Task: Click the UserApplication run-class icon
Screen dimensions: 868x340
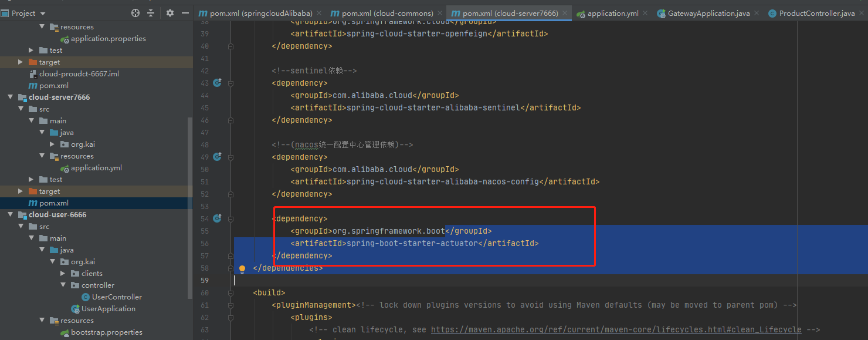Action: click(x=75, y=309)
